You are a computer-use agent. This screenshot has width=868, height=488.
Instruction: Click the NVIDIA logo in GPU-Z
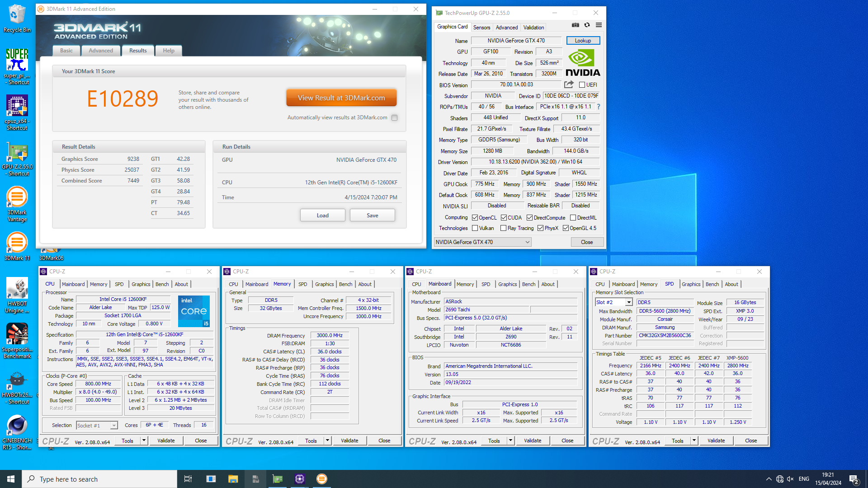(583, 63)
